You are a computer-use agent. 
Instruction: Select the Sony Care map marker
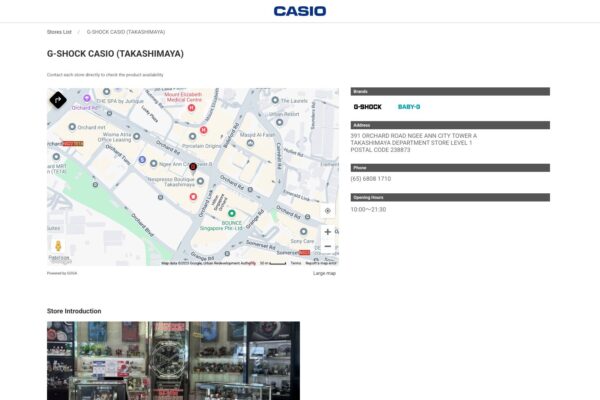(x=303, y=232)
